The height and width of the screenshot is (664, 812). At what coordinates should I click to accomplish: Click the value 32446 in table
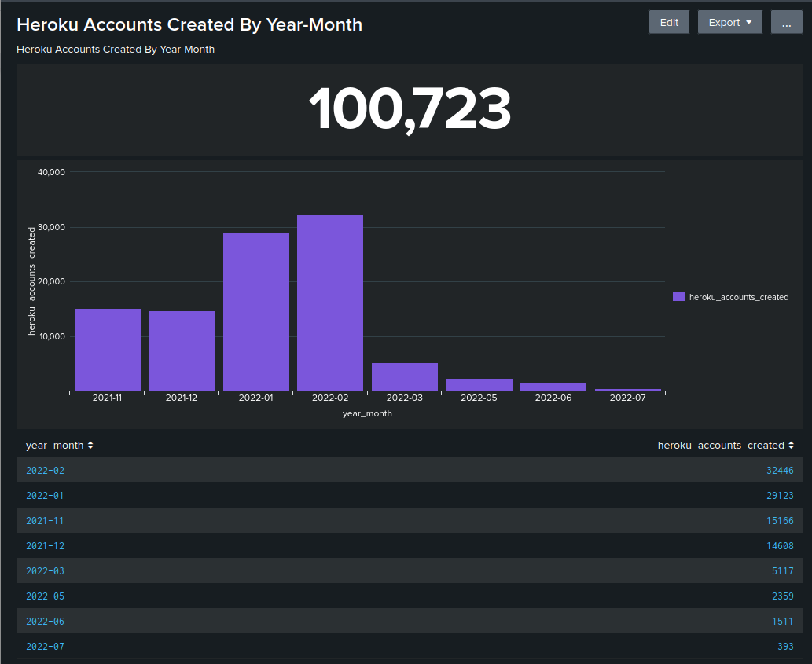(x=780, y=471)
